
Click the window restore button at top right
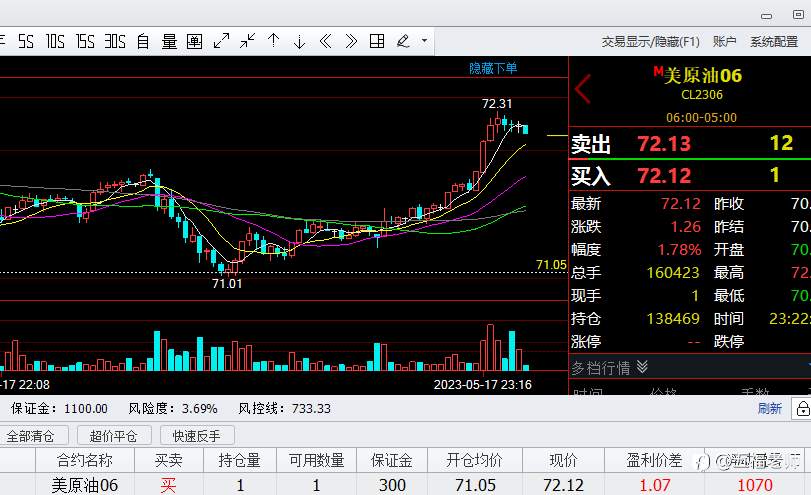[799, 14]
